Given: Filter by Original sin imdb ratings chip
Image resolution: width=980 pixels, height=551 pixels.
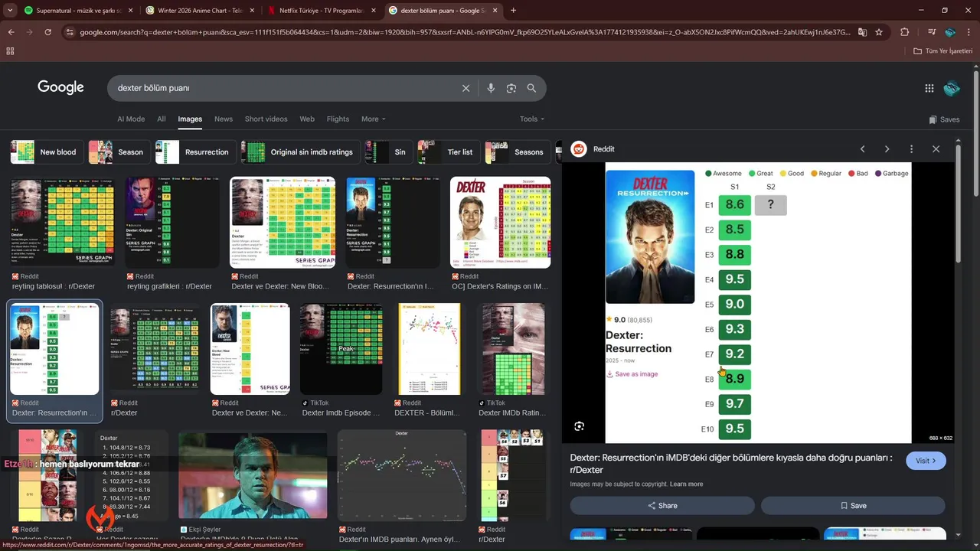Looking at the screenshot, I should click(299, 152).
